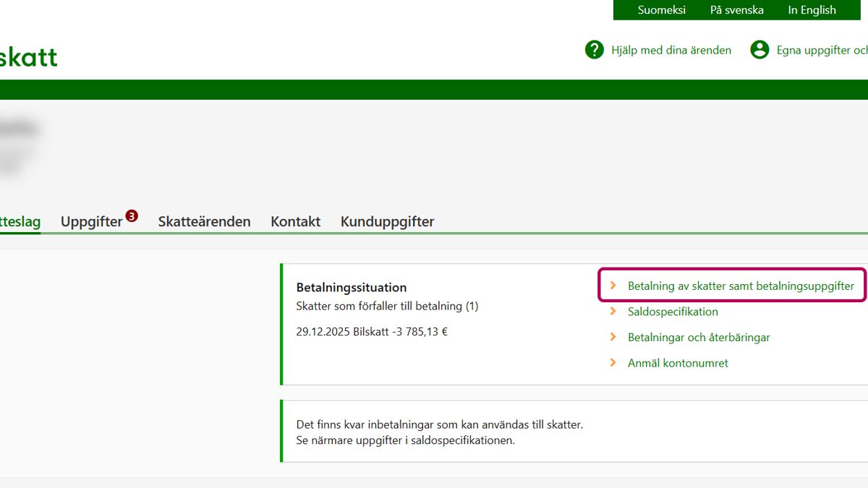Switch language to In English

(812, 10)
